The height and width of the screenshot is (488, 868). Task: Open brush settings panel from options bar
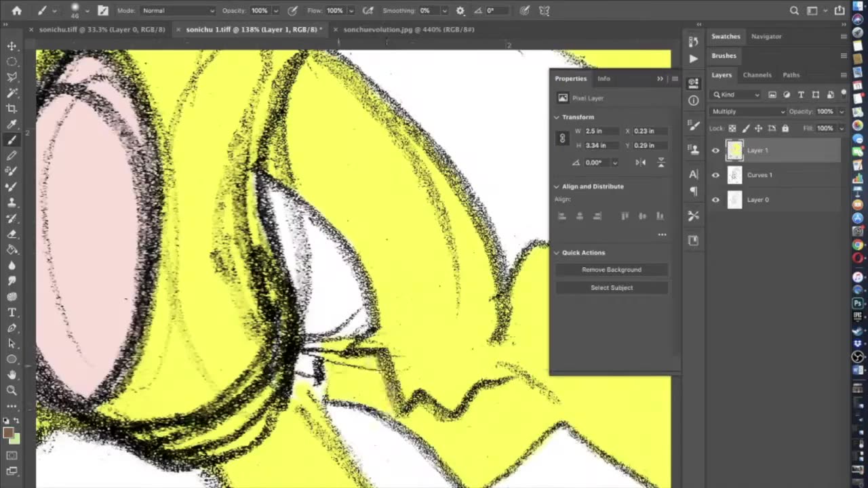point(102,10)
